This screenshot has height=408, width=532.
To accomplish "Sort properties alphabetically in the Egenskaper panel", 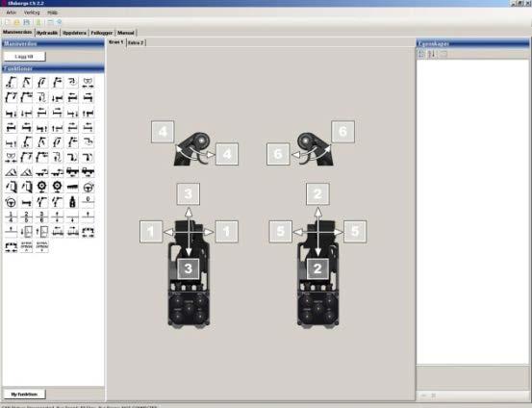I will click(432, 54).
